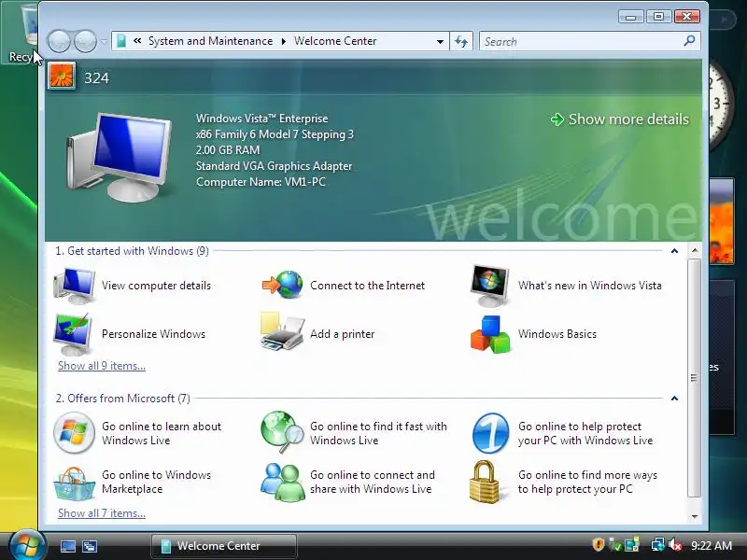Screen dimensions: 747x560
Task: Click the security shield tray icon
Action: click(598, 545)
